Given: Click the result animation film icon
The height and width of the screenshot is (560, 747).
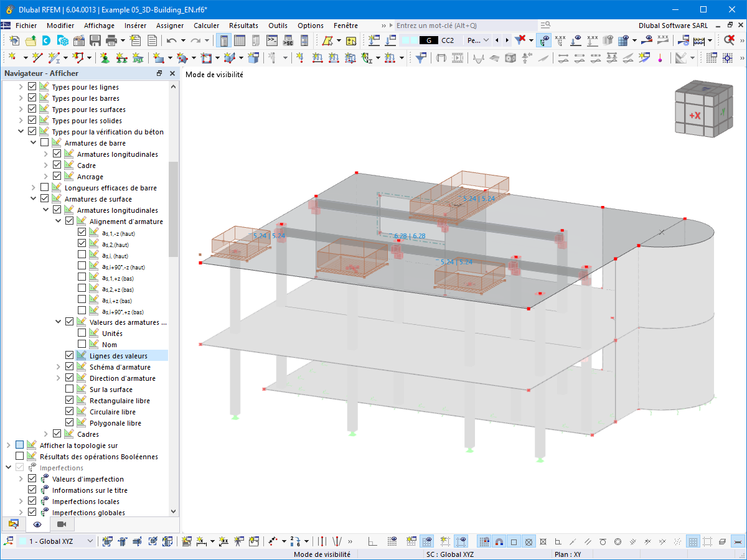Looking at the screenshot, I should point(458,58).
